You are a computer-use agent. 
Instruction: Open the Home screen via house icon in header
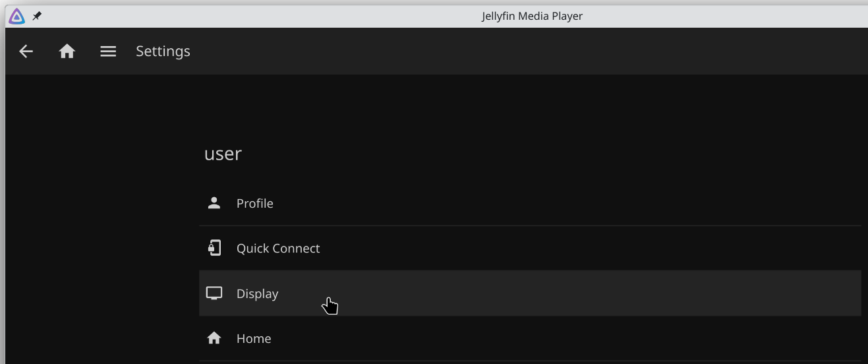(x=67, y=51)
